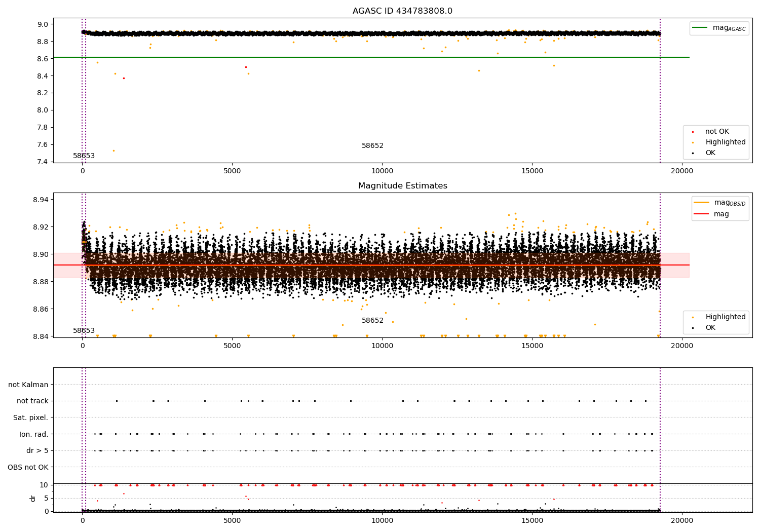Click the rotated "dr" axis label
Screen dimensions: 760x532
(33, 498)
